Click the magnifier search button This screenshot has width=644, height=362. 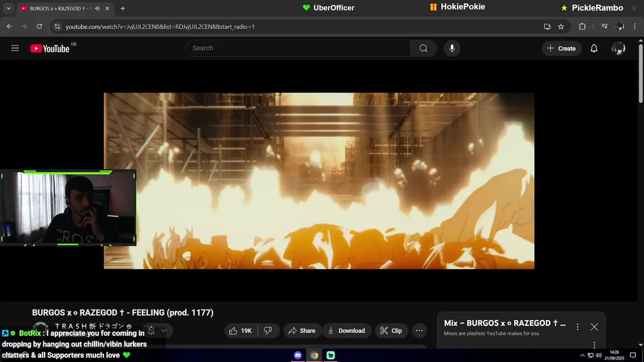(424, 48)
